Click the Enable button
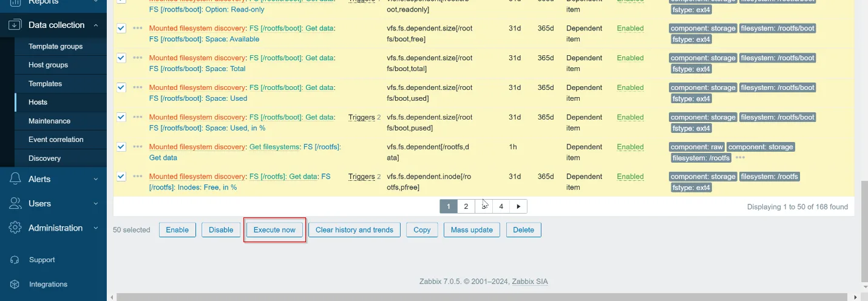 pos(177,230)
